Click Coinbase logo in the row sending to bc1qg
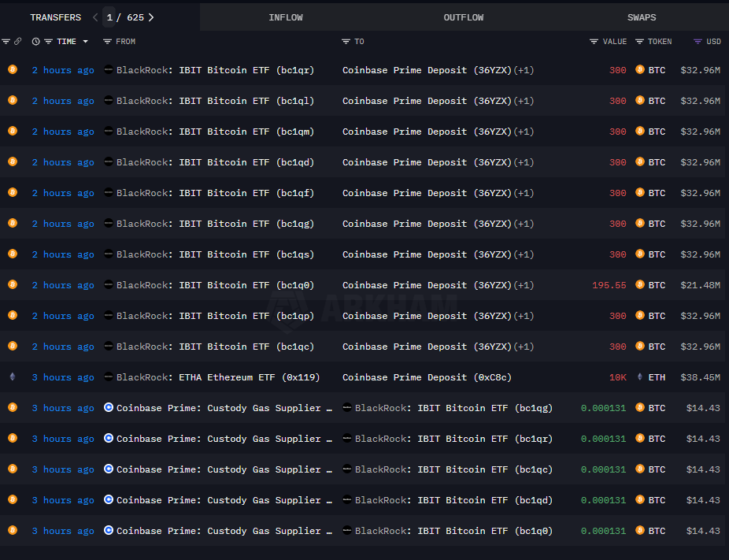This screenshot has height=560, width=729. pyautogui.click(x=109, y=407)
